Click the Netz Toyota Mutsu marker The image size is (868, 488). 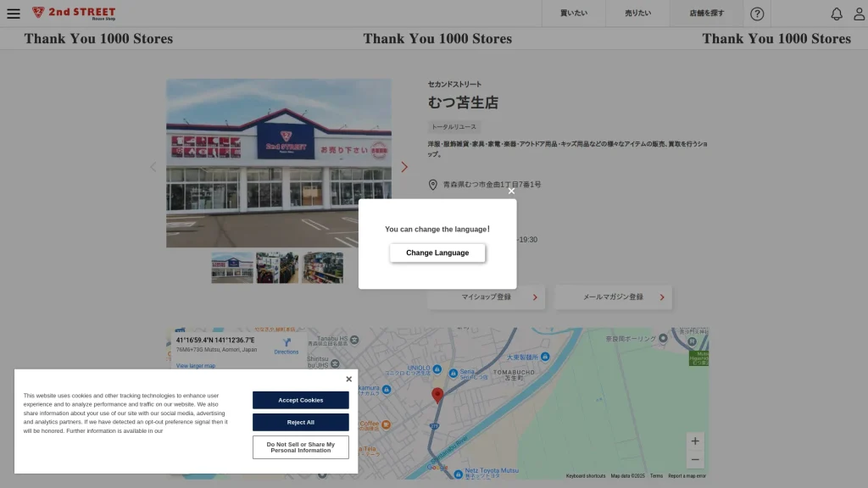click(x=458, y=474)
